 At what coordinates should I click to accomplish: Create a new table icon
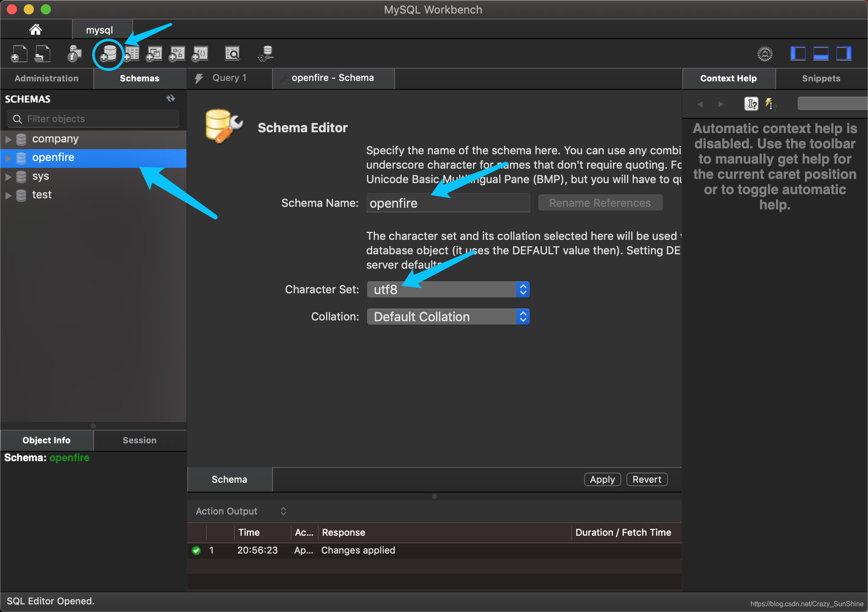tap(131, 54)
